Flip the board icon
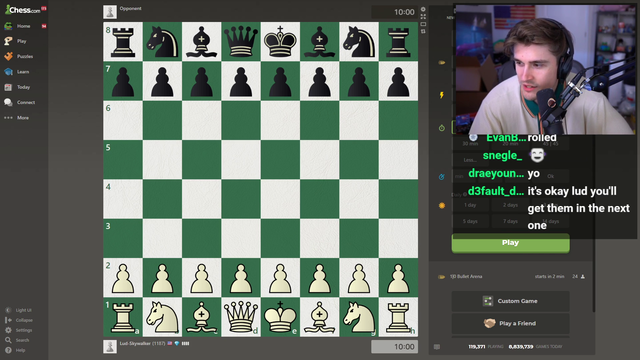The height and width of the screenshot is (360, 640). point(423,31)
